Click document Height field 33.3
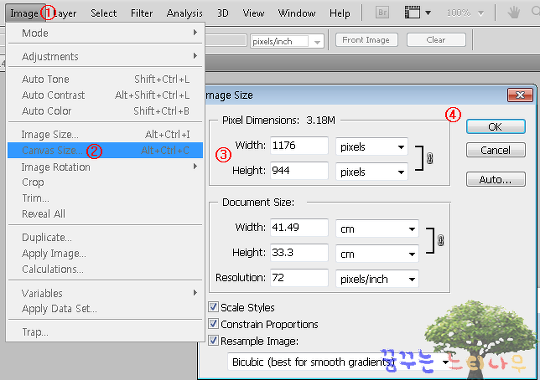 [x=299, y=252]
